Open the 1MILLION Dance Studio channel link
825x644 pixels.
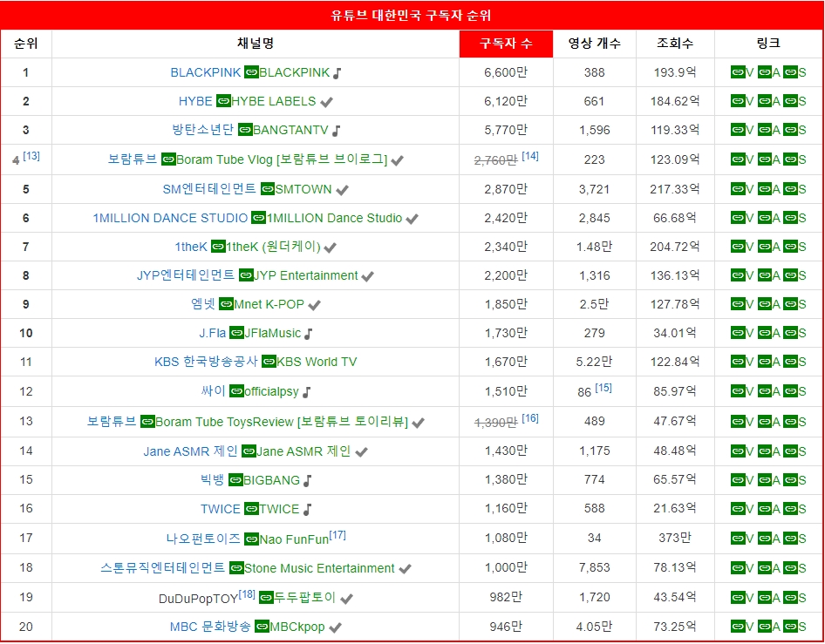point(335,218)
